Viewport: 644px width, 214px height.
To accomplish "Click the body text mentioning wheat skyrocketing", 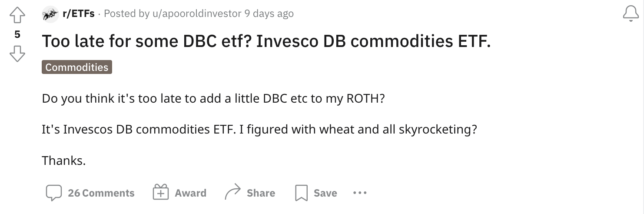I will coord(259,130).
